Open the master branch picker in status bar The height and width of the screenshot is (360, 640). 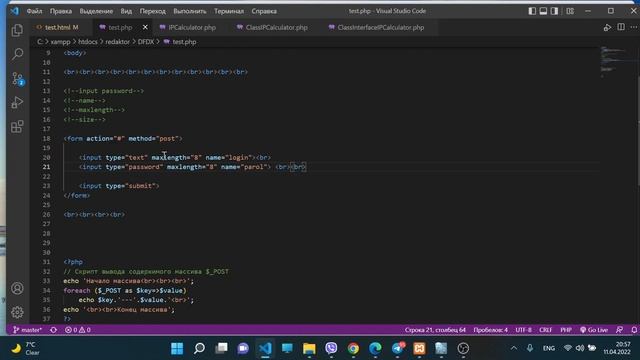pos(27,330)
